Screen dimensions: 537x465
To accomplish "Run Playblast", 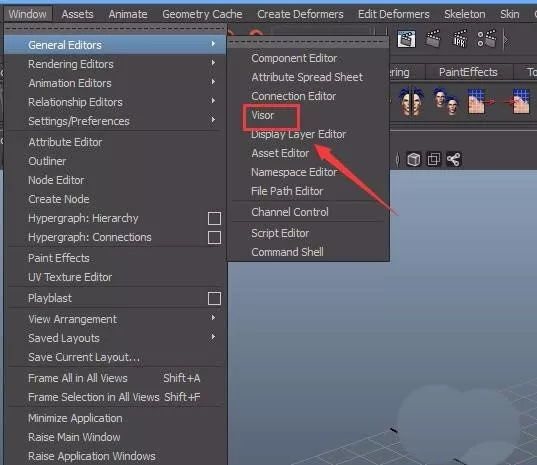I will tap(50, 298).
